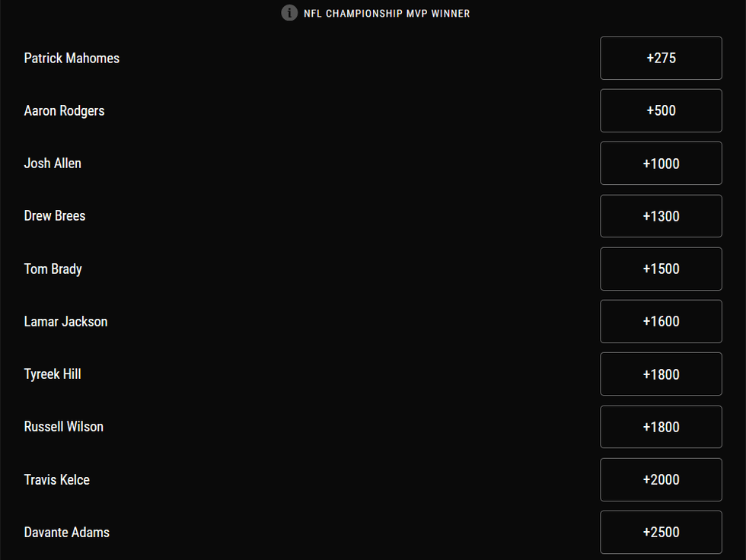
Task: Click the NFL Championship MVP Winner heading
Action: point(387,14)
